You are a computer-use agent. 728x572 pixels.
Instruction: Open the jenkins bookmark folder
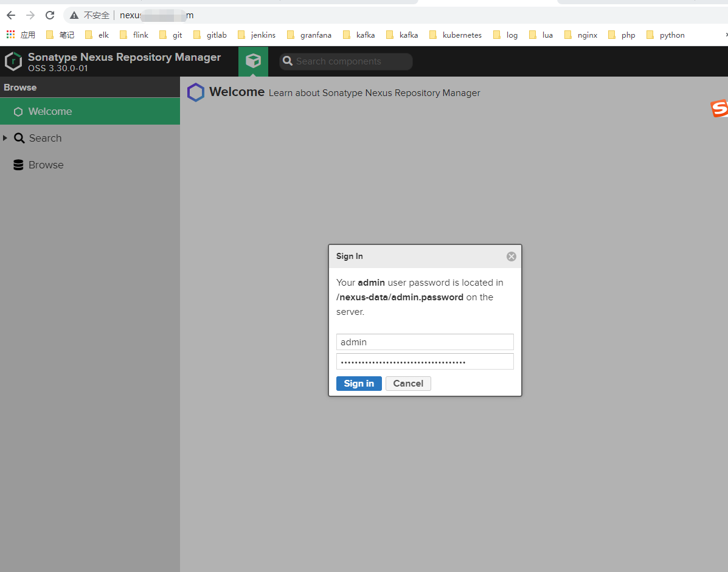pyautogui.click(x=256, y=35)
